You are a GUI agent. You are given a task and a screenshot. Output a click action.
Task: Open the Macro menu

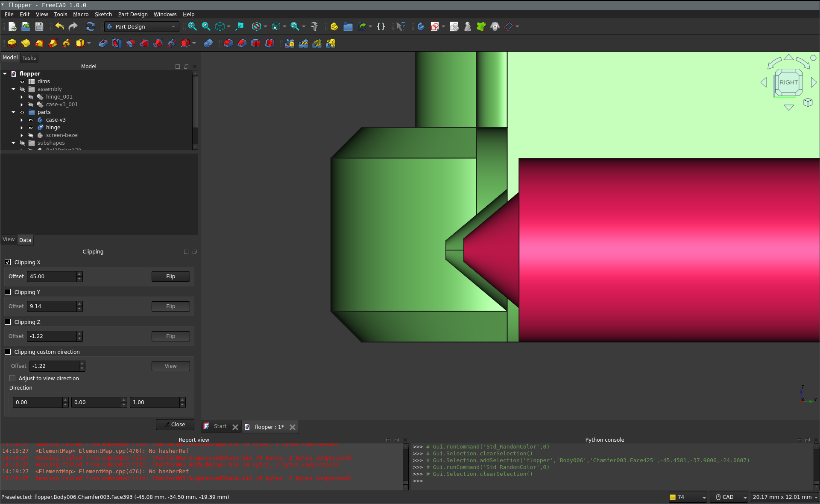pyautogui.click(x=81, y=14)
